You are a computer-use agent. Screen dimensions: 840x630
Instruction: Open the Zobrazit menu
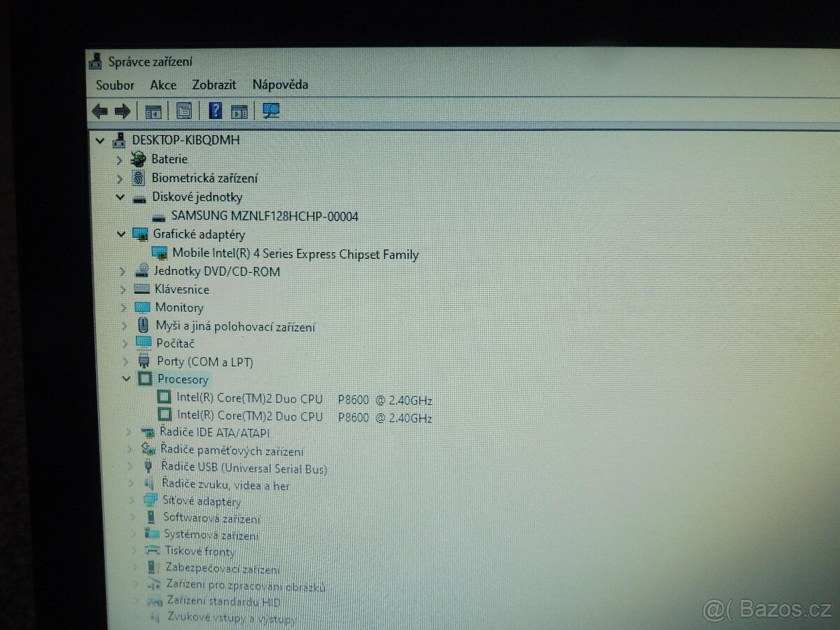(213, 85)
